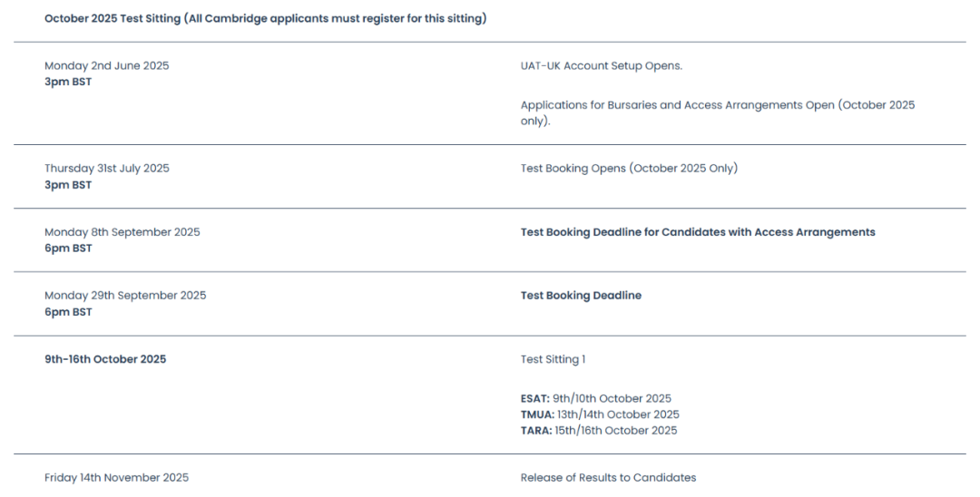Image resolution: width=980 pixels, height=497 pixels.
Task: Click the UAT-UK Account Setup Opens text
Action: coord(602,65)
